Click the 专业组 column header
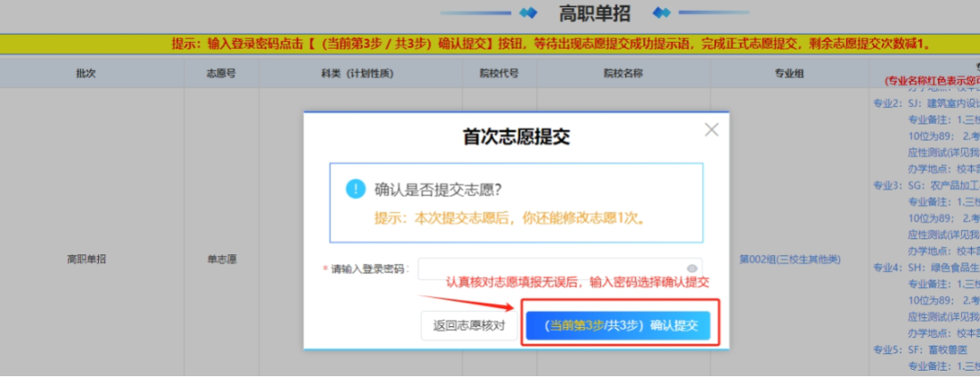 pyautogui.click(x=788, y=74)
